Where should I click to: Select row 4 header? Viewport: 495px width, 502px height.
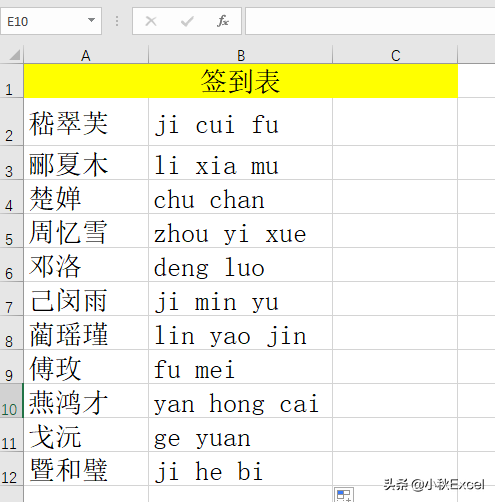[12, 197]
